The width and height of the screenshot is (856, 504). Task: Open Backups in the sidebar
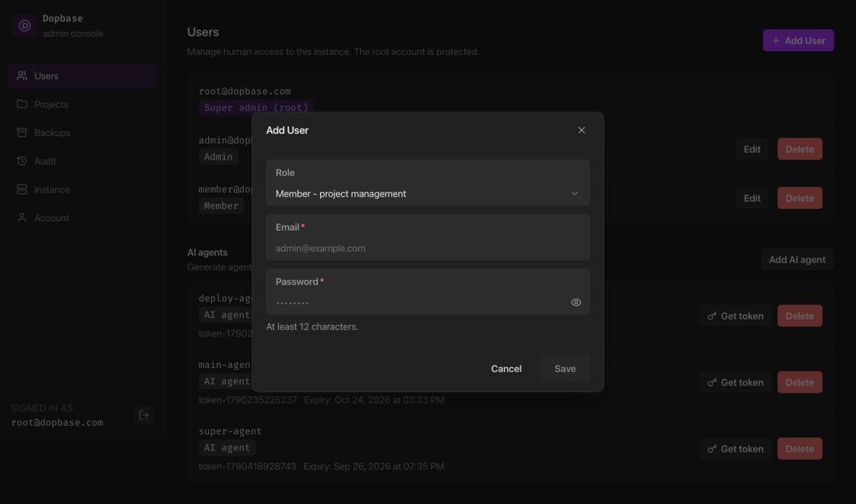[83, 133]
